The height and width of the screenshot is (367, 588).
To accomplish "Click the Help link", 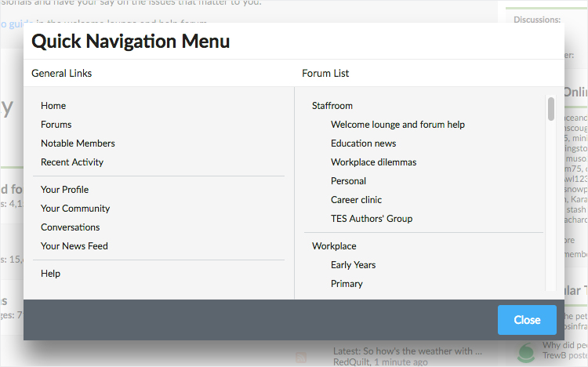I will [50, 274].
